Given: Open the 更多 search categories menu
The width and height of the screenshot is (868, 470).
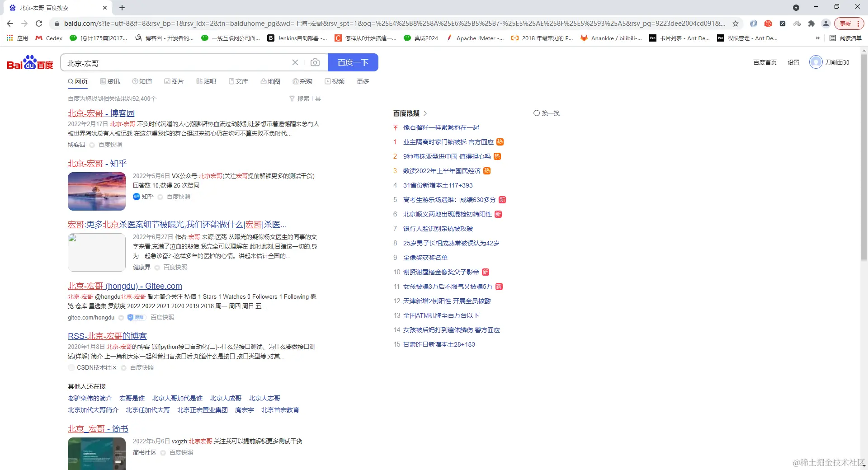Looking at the screenshot, I should 363,81.
